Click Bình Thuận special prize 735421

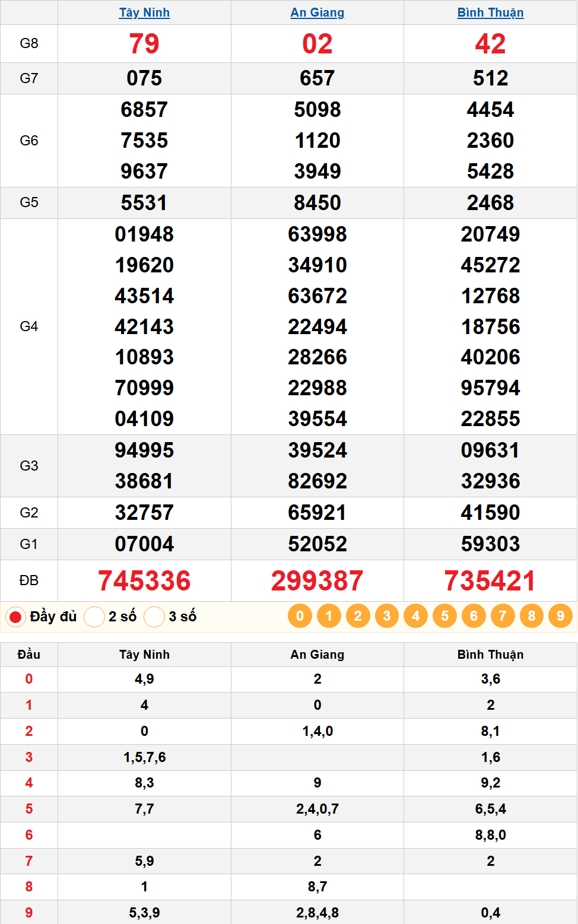pyautogui.click(x=490, y=581)
